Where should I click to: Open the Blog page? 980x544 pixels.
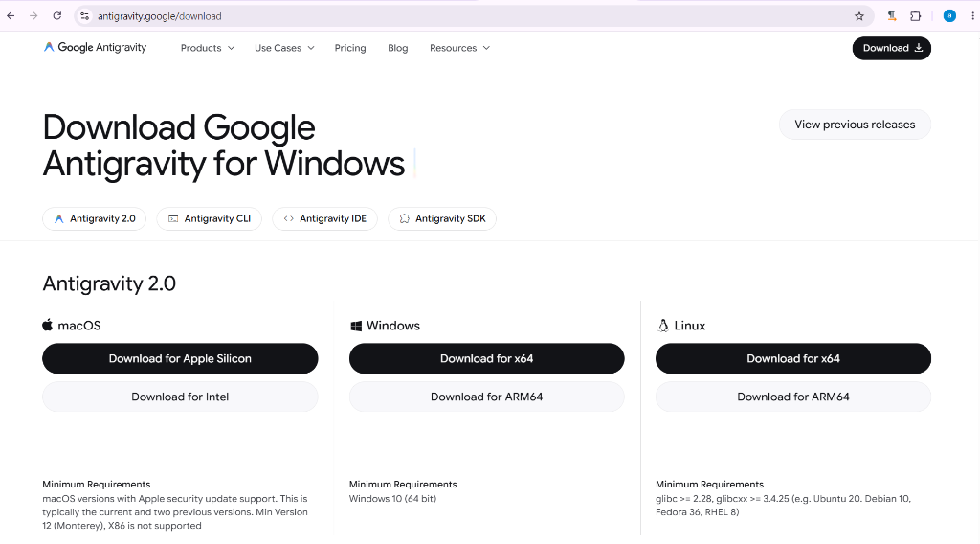coord(397,48)
